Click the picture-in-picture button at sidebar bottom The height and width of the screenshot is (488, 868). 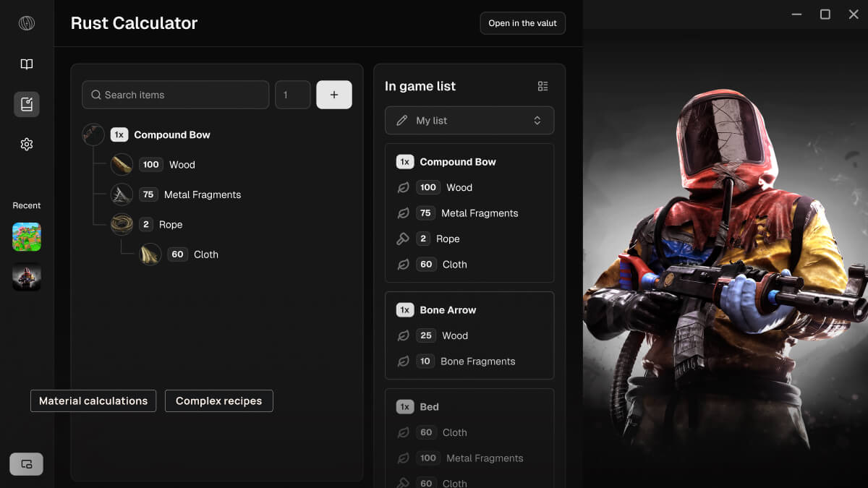27,464
